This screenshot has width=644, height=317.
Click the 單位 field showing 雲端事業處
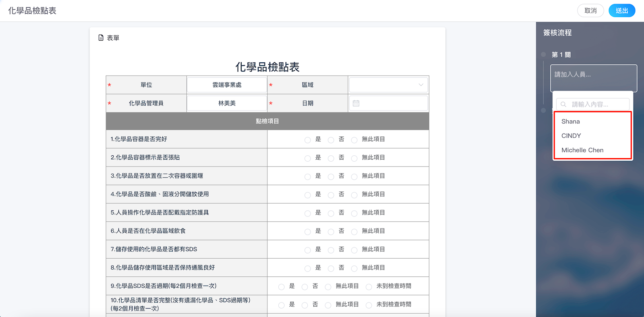pos(227,85)
